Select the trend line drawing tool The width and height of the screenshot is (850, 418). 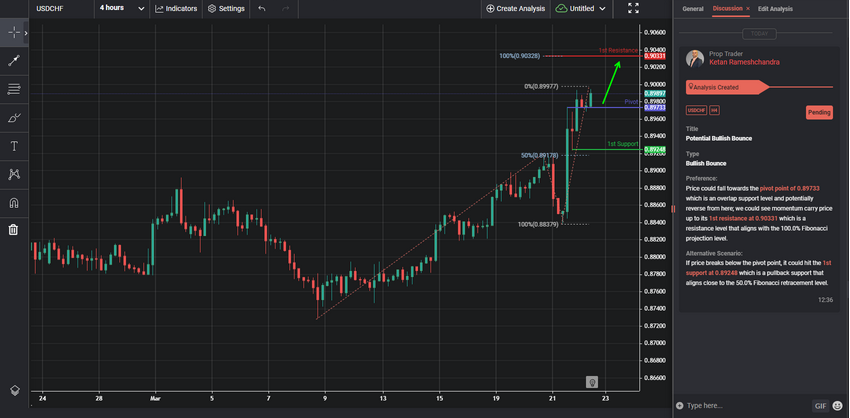(x=14, y=61)
